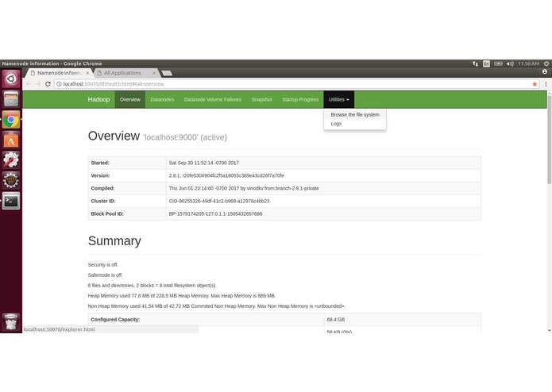
Task: Close the All Applications tab
Action: (x=154, y=73)
